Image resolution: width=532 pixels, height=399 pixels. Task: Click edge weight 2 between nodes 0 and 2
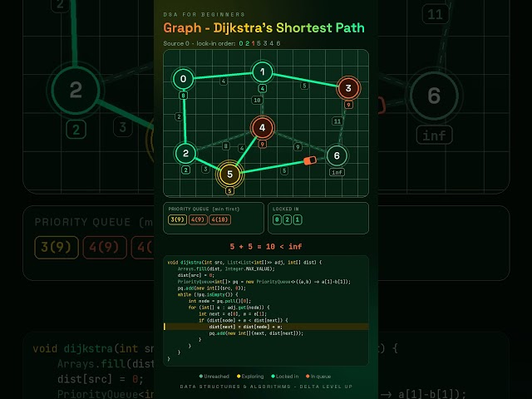[x=180, y=116]
